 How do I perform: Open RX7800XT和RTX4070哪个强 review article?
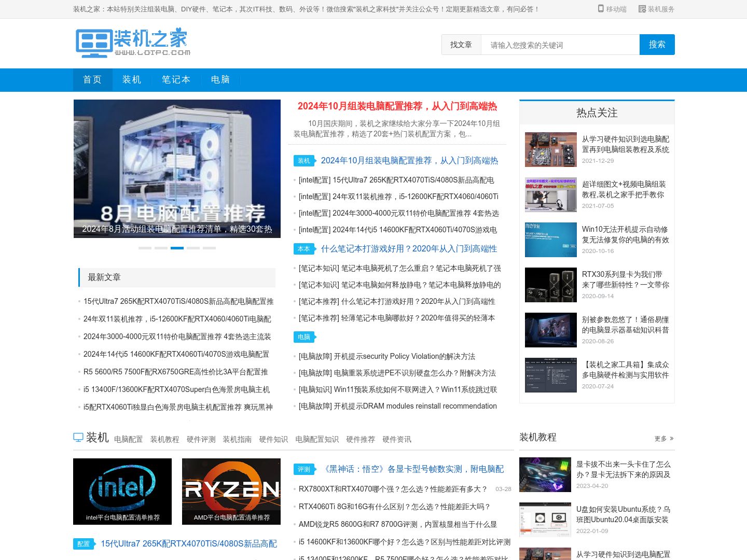pyautogui.click(x=393, y=489)
